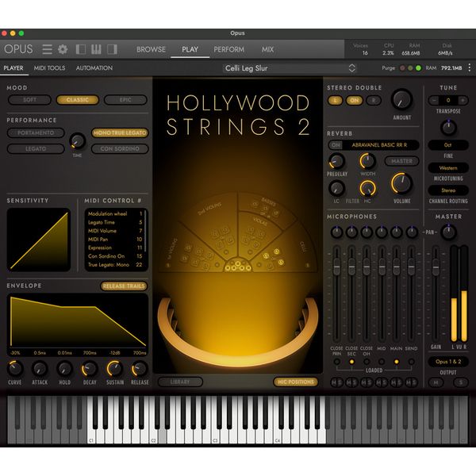476x476 pixels.
Task: Select the Modulation wheel MIDI control row
Action: coord(115,213)
